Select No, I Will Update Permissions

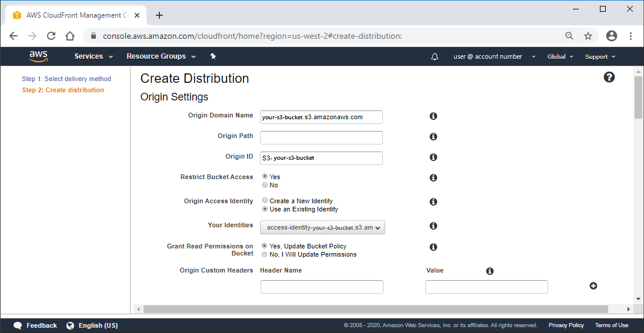[265, 254]
